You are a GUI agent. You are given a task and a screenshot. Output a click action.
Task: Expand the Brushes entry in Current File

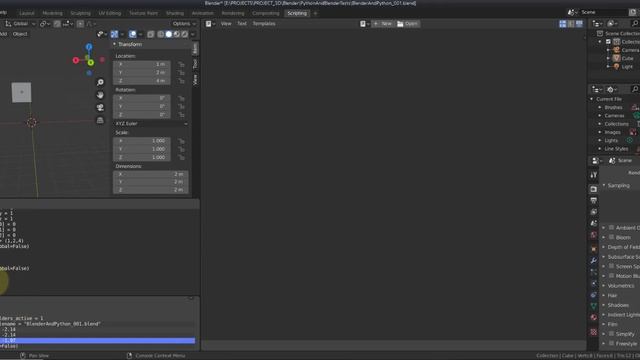pyautogui.click(x=600, y=107)
